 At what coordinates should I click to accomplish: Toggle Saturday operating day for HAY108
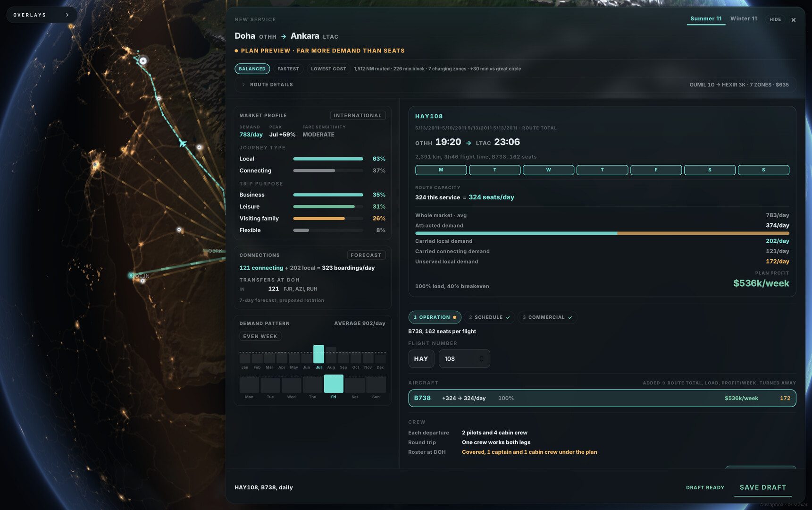click(x=710, y=170)
